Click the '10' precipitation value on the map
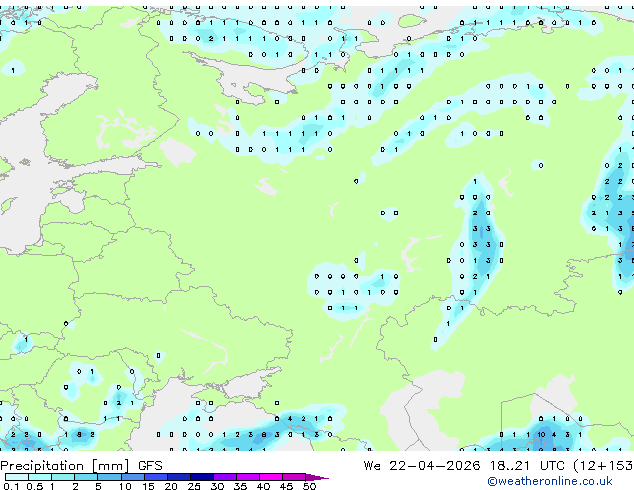 point(541,435)
